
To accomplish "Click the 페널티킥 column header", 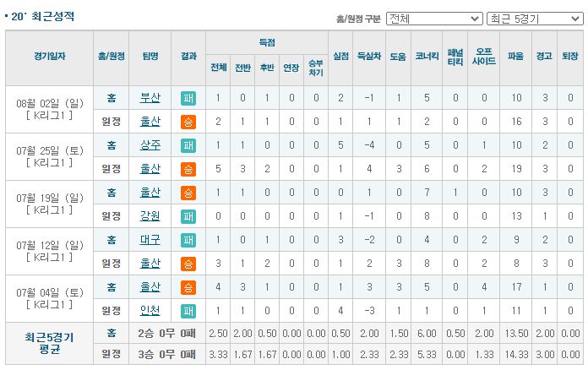I will click(455, 57).
